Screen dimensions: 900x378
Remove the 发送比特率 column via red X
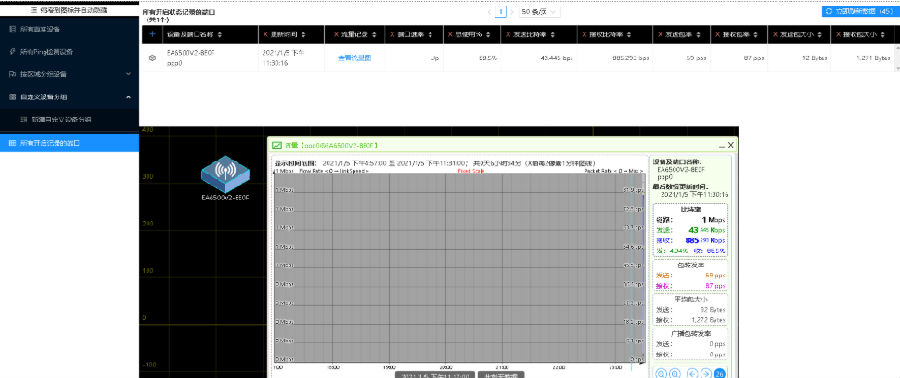coord(509,35)
